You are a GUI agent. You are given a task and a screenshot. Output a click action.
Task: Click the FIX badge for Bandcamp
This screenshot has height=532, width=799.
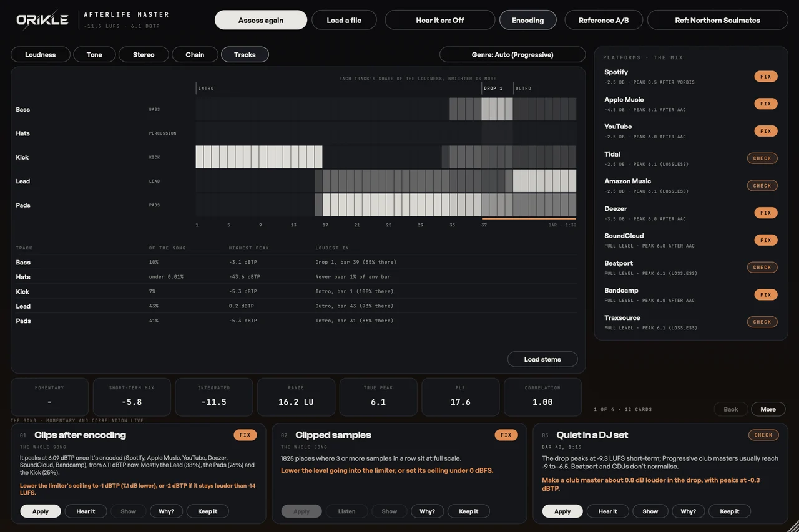pyautogui.click(x=766, y=294)
